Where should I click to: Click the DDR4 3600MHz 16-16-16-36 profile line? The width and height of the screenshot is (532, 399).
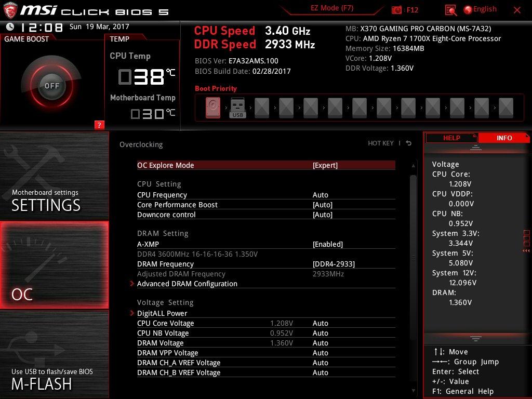(197, 254)
